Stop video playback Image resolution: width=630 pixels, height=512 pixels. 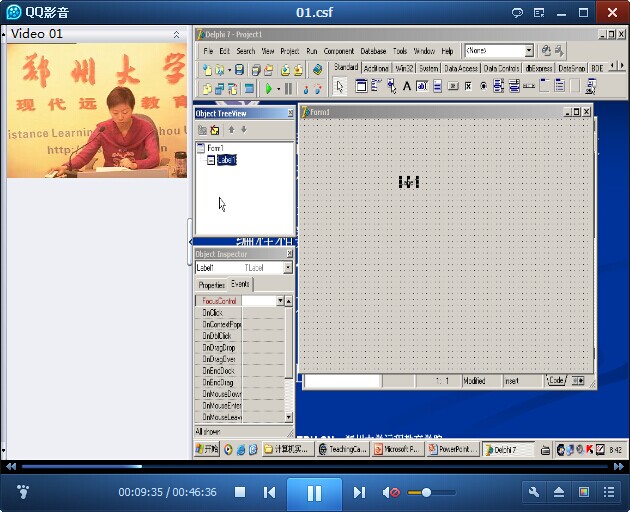coord(240,492)
